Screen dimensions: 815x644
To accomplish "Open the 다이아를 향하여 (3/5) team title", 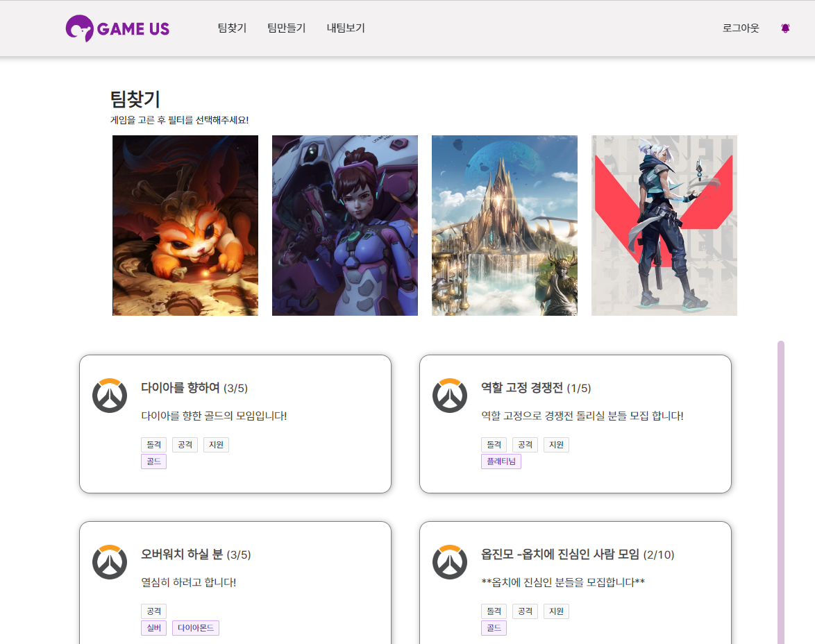I will click(x=194, y=388).
